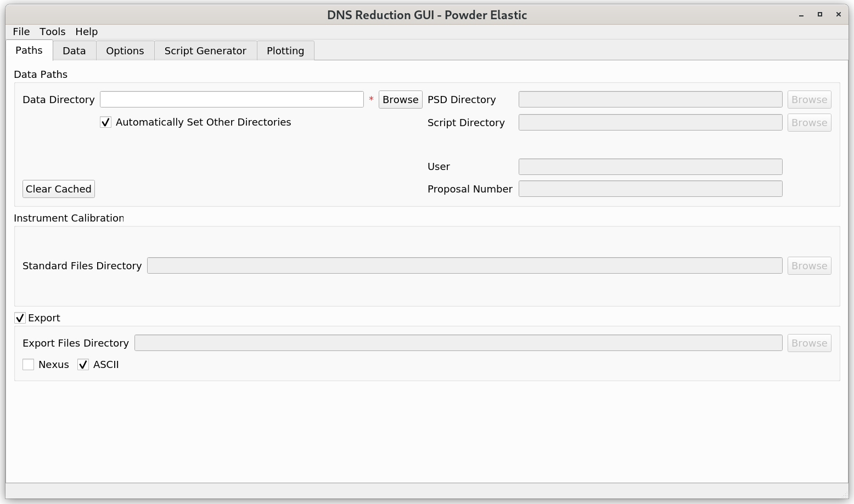Screen dimensions: 854x504
Task: Click the Proposal Number field
Action: click(650, 189)
